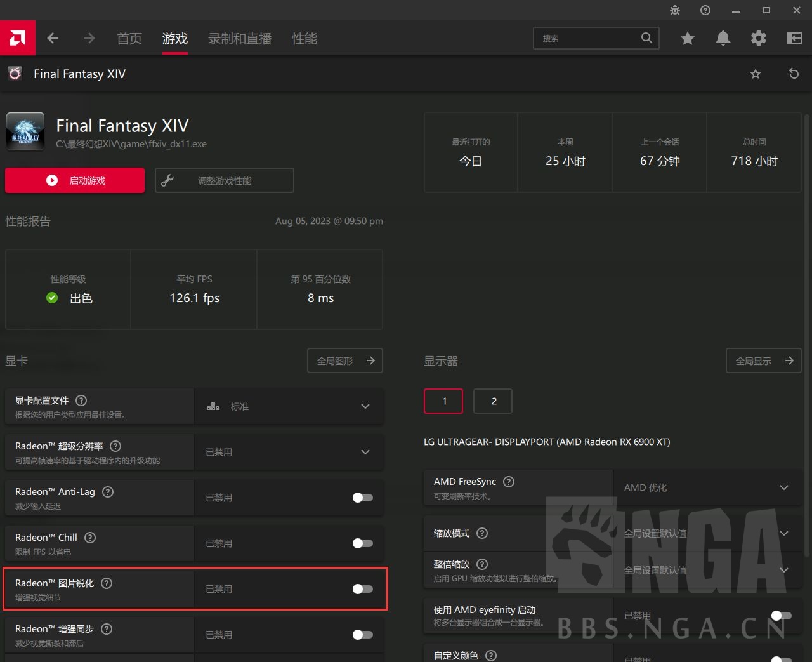
Task: Click 调整游戏性能 button
Action: [225, 180]
